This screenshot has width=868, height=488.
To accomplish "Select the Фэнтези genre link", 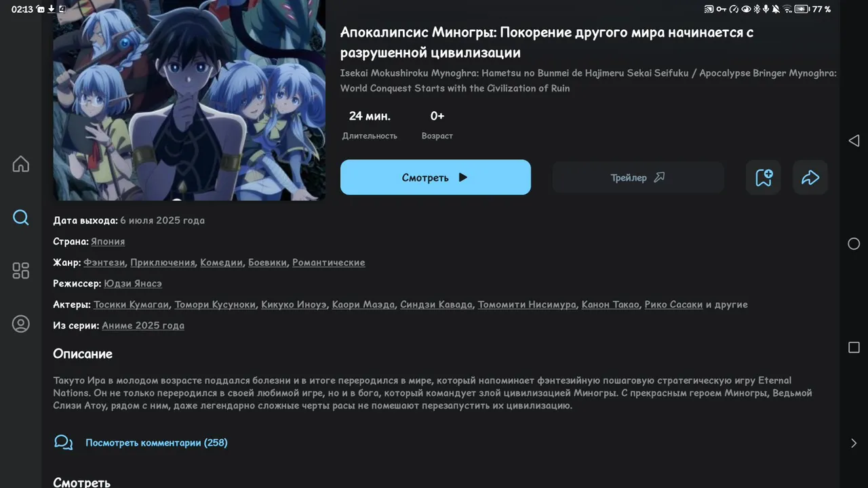I will (104, 262).
